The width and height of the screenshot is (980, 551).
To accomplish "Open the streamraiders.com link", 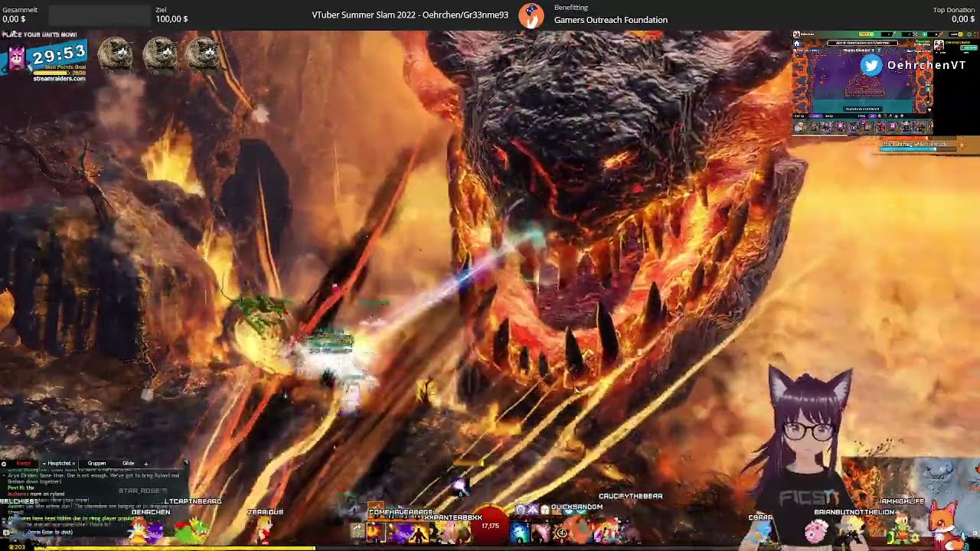I will pyautogui.click(x=59, y=79).
